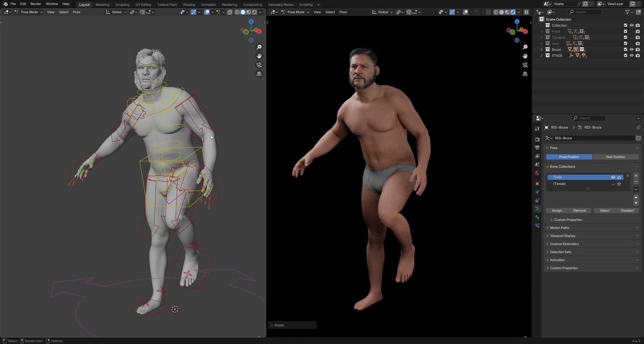Open the Edit menu

(x=23, y=4)
